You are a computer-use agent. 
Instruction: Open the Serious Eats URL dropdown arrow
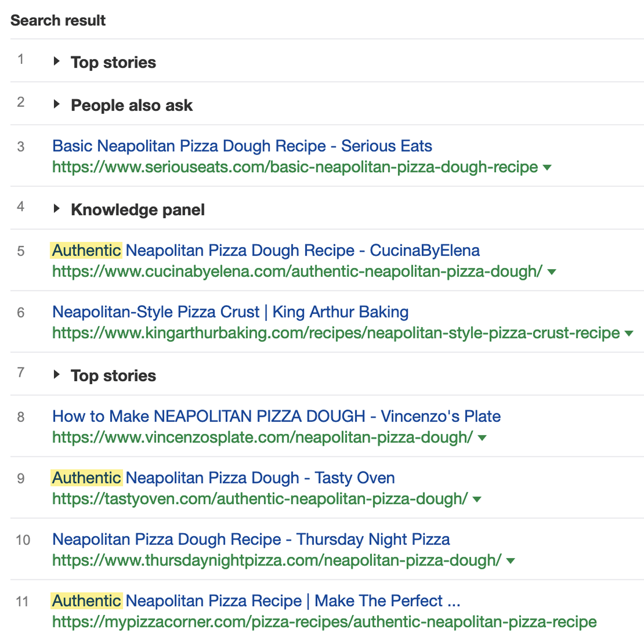(548, 168)
